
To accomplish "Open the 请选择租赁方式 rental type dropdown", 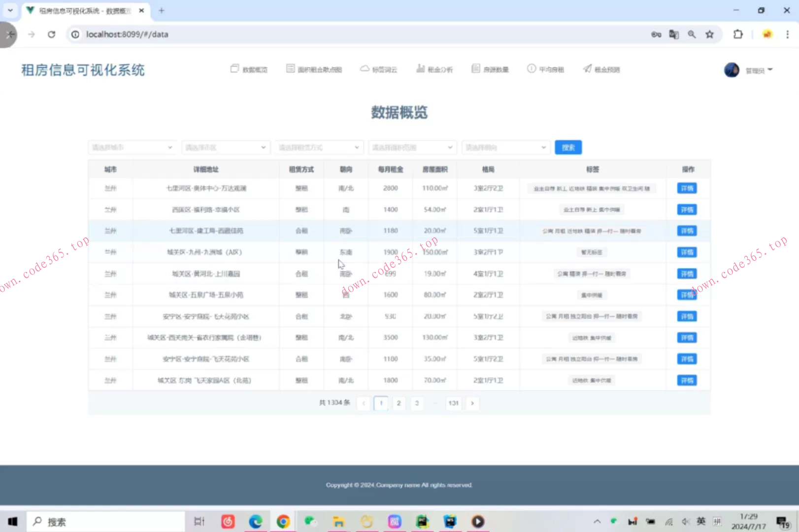I will click(x=319, y=147).
